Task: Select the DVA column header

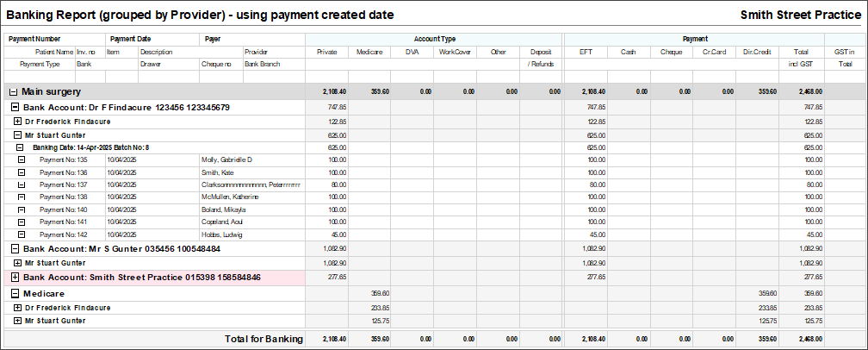Action: (x=412, y=52)
